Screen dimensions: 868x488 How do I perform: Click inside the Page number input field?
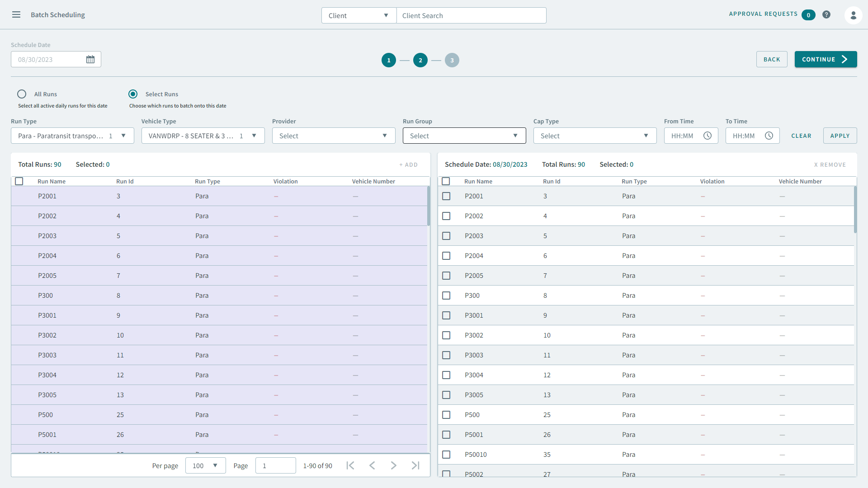click(x=275, y=465)
